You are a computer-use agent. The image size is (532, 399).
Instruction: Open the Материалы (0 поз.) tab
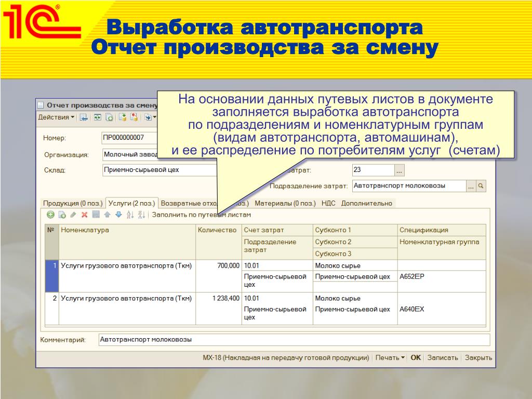[285, 203]
